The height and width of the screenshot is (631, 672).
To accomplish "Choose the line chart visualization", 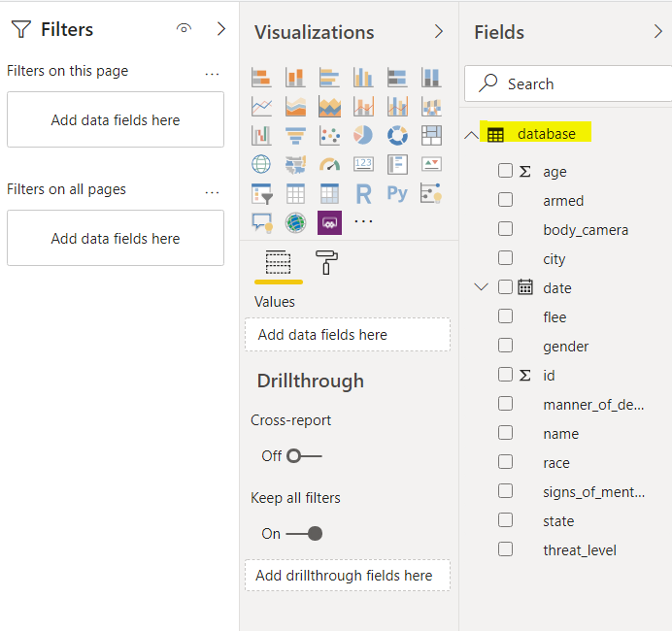I will 261,106.
